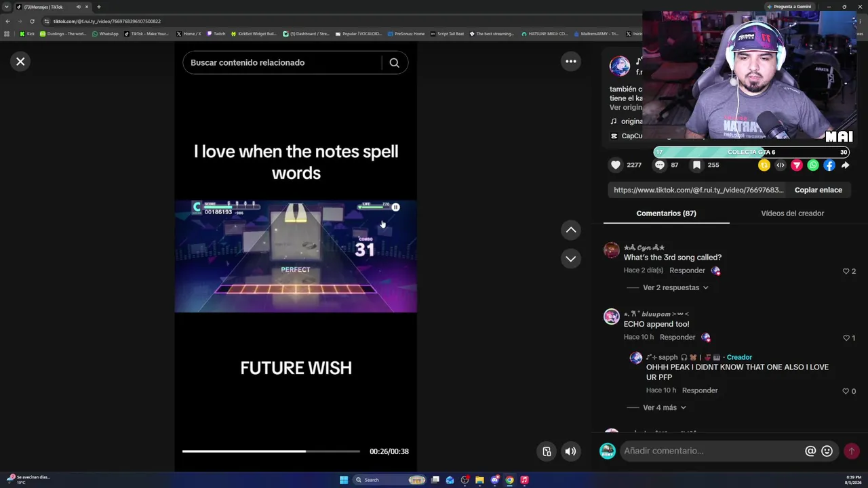Switch to the 'Vídeos del creador' tab
Viewport: 868px width, 488px height.
pyautogui.click(x=792, y=213)
